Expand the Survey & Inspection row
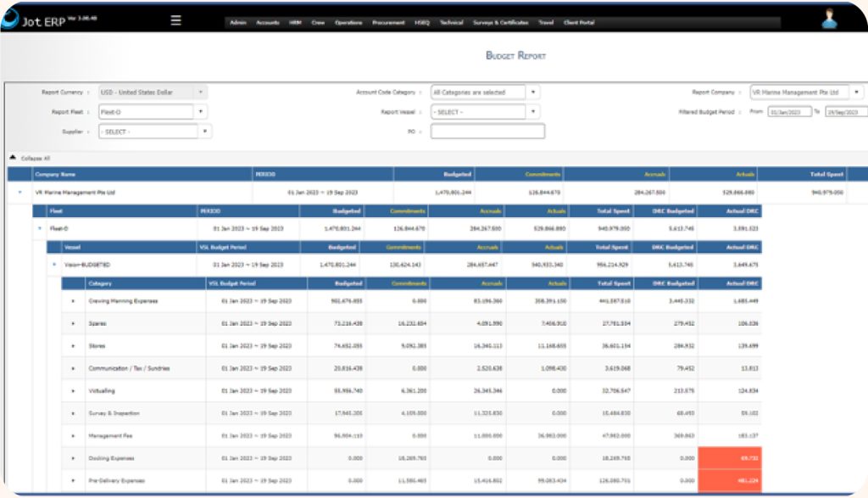This screenshot has width=868, height=498. (73, 413)
